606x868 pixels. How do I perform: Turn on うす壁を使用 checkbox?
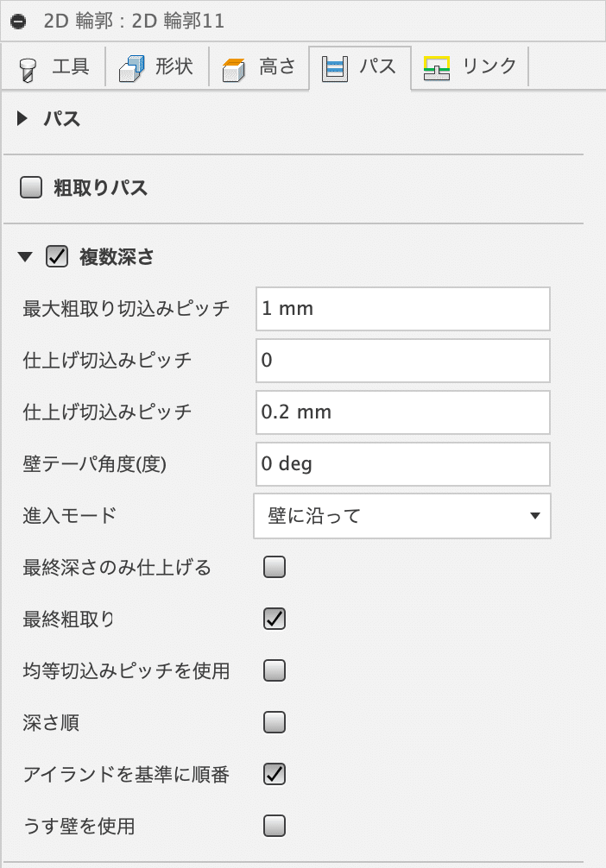(275, 826)
